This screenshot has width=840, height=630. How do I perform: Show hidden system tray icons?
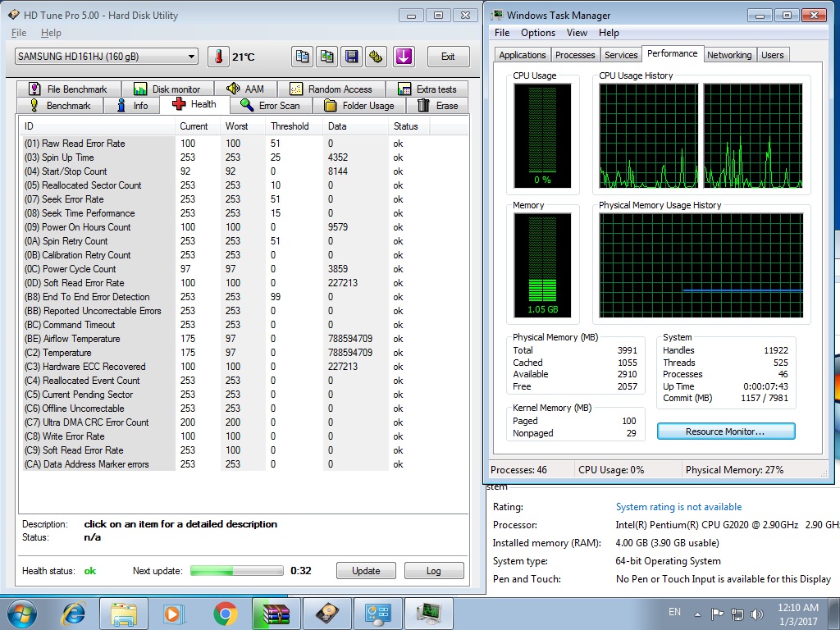(x=698, y=613)
